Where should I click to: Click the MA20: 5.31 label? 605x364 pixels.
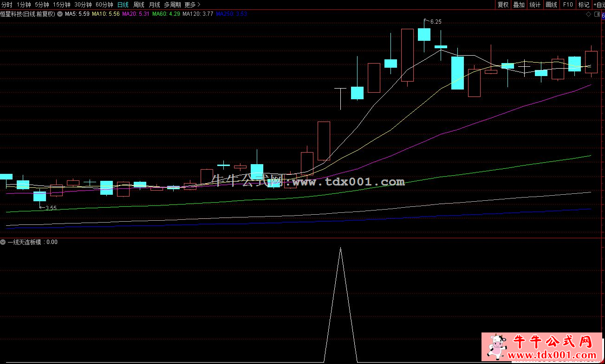click(x=136, y=14)
